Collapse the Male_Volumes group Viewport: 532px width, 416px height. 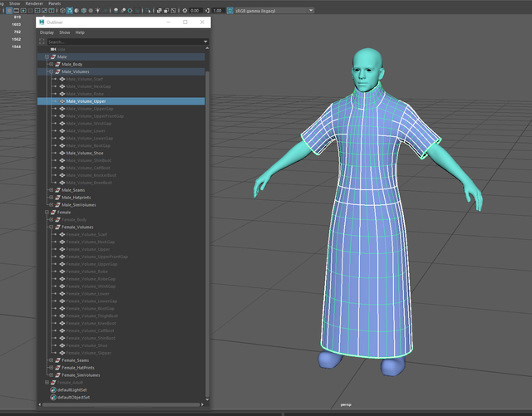[51, 71]
